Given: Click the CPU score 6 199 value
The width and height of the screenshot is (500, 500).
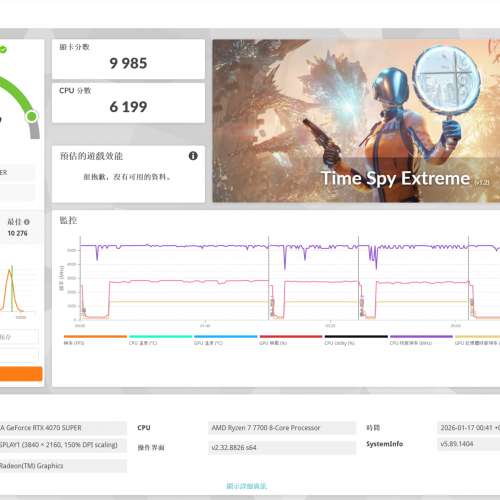Looking at the screenshot, I should (x=128, y=107).
